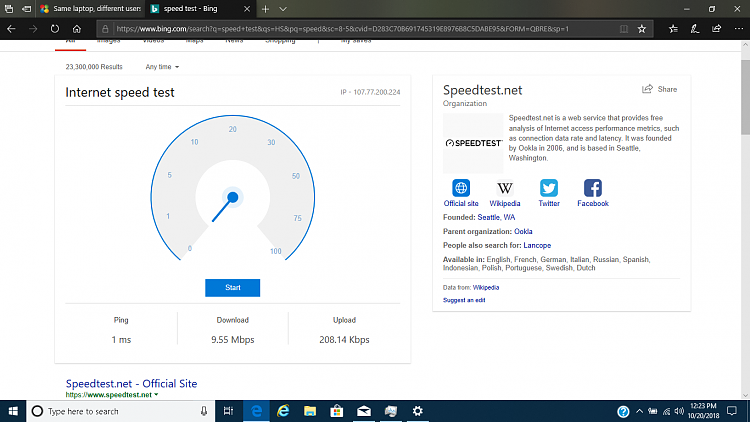The width and height of the screenshot is (750, 422).
Task: Switch to 'Same laptop, different users' tab
Action: point(91,9)
